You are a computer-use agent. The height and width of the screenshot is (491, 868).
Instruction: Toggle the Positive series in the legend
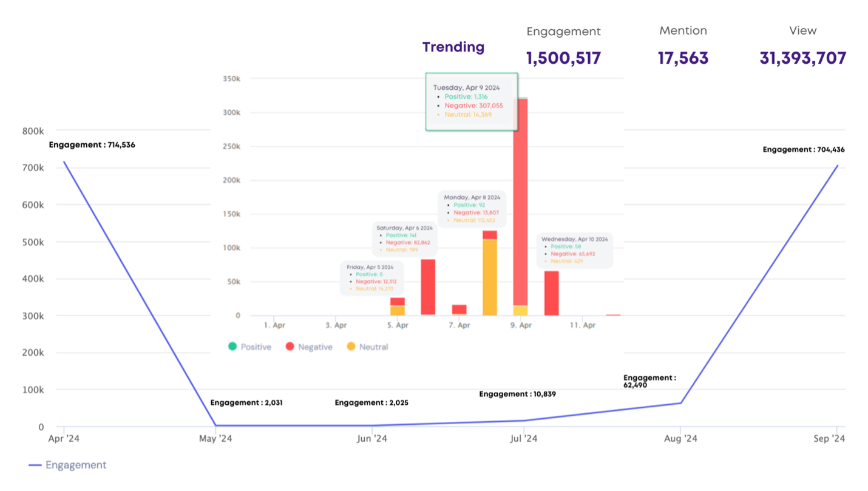(249, 347)
